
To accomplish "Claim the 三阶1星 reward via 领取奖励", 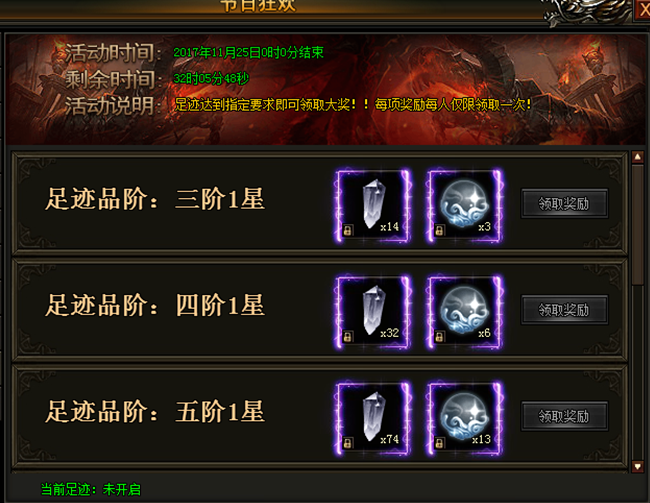I will 564,204.
